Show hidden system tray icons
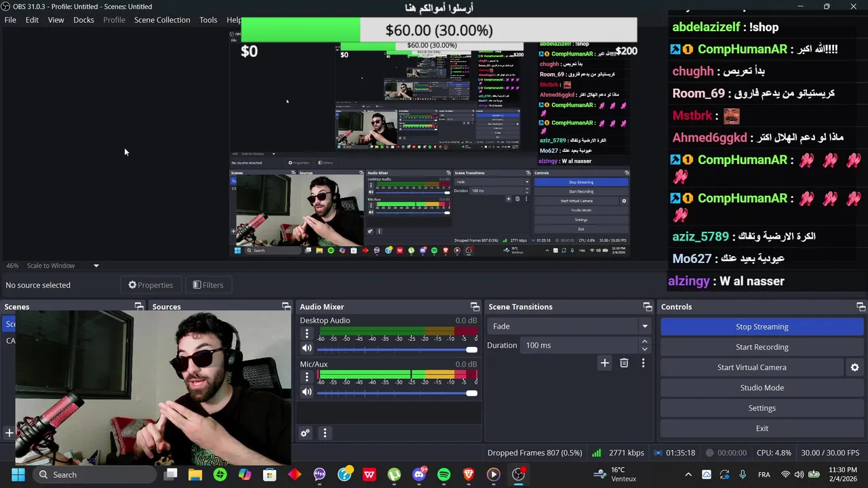868x488 pixels. 688,474
